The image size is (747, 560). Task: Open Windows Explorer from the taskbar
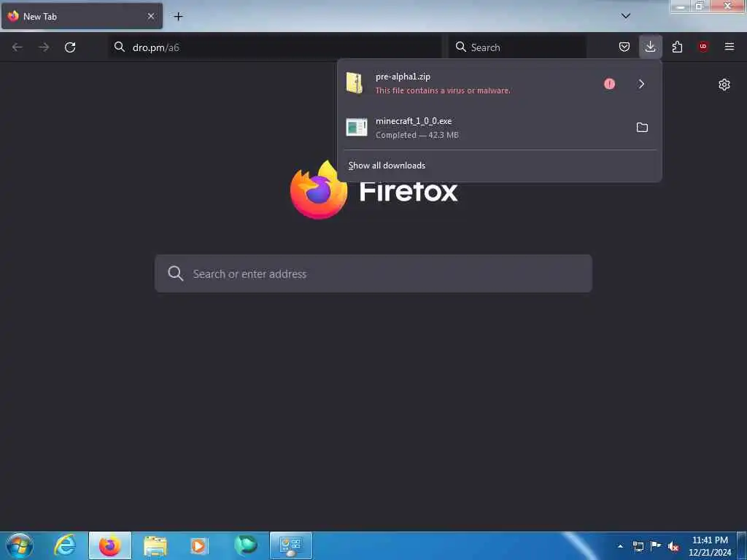pos(155,545)
